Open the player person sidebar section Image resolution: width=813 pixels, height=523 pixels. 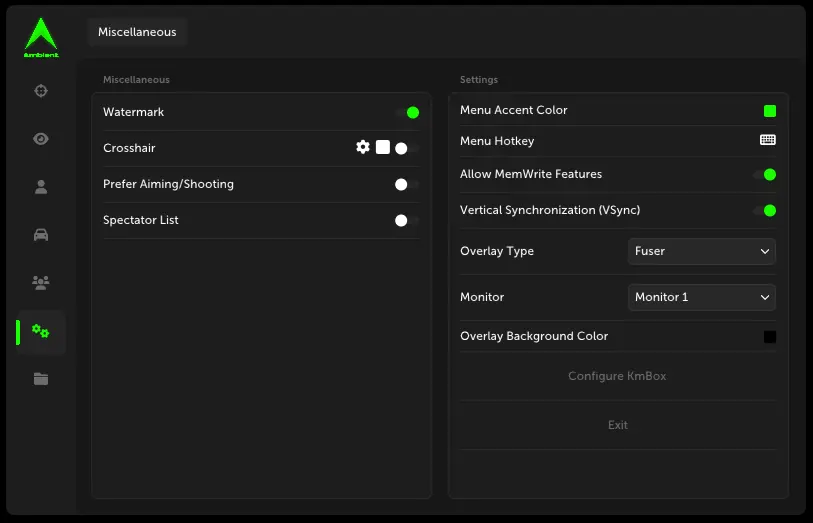pyautogui.click(x=41, y=187)
